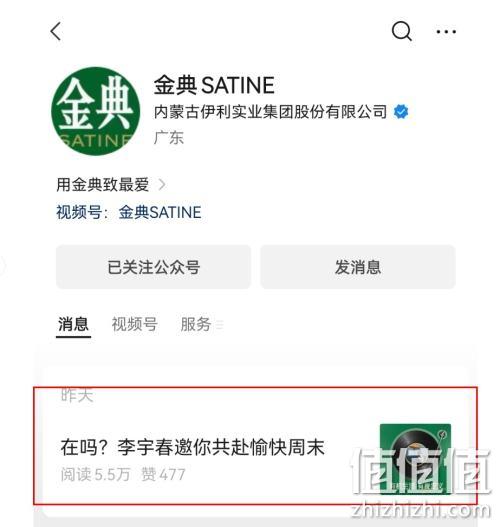Open search with magnifier icon
The width and height of the screenshot is (500, 527).
(402, 31)
